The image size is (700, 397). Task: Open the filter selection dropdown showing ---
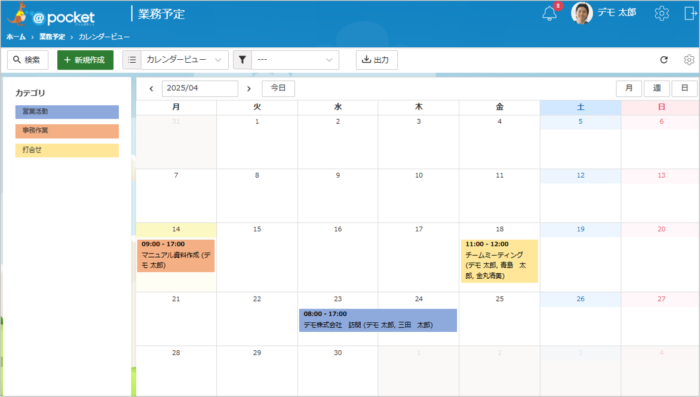pyautogui.click(x=295, y=60)
